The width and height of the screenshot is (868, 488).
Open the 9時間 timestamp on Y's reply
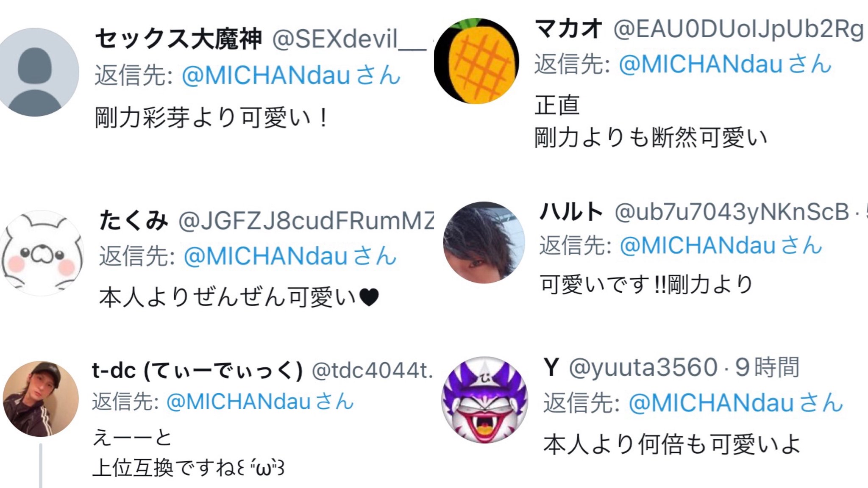pyautogui.click(x=767, y=367)
